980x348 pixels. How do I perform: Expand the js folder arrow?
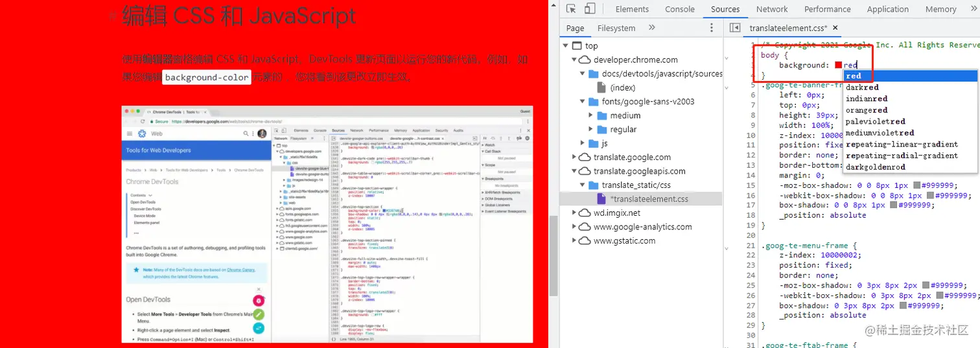[582, 143]
